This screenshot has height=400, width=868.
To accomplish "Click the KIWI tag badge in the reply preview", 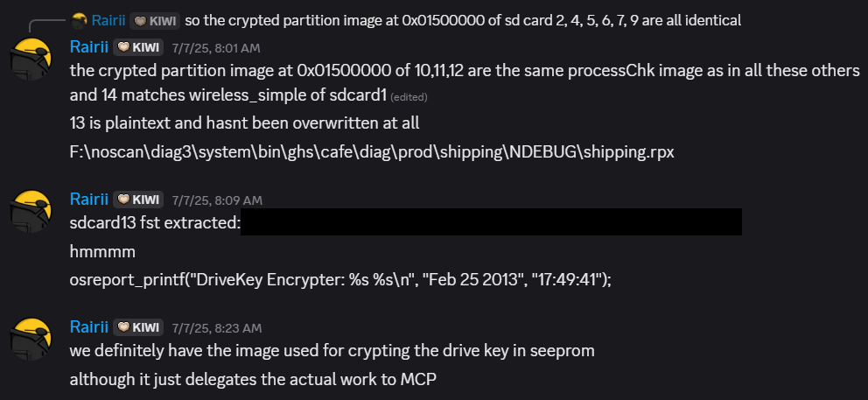I will coord(155,21).
